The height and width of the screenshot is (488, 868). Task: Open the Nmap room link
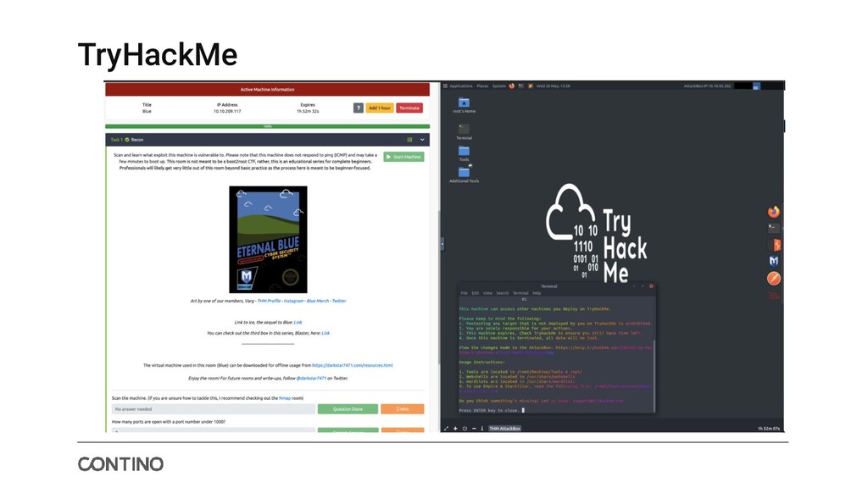point(285,398)
